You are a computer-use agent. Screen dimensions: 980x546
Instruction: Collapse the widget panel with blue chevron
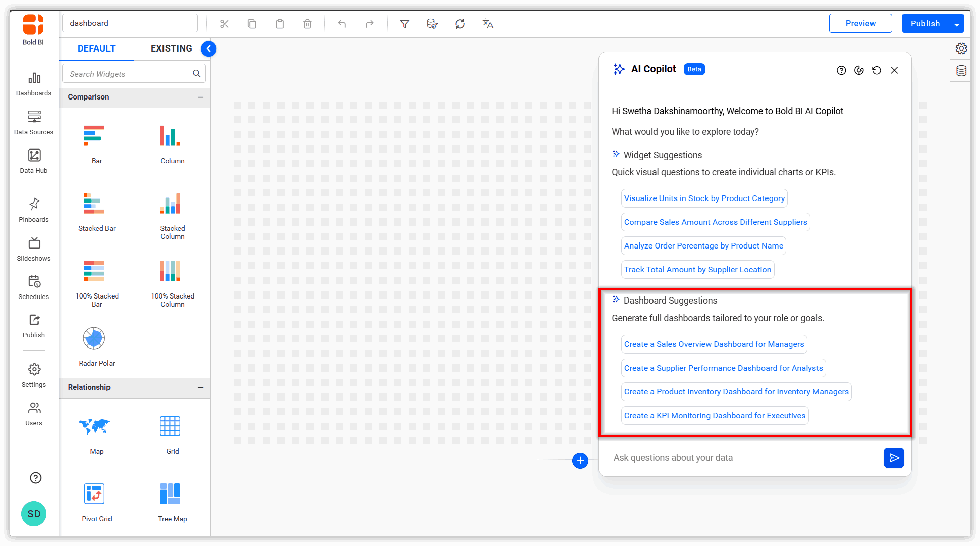(x=208, y=49)
